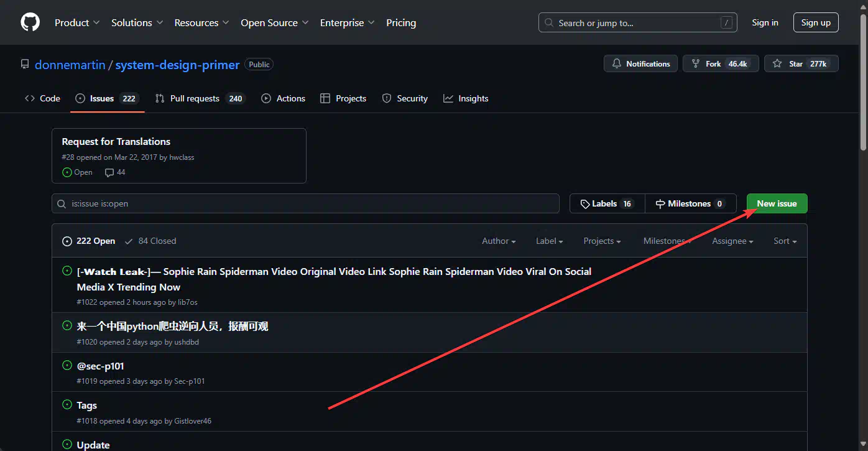The height and width of the screenshot is (451, 868).
Task: Show the 84 Closed issues
Action: 150,241
